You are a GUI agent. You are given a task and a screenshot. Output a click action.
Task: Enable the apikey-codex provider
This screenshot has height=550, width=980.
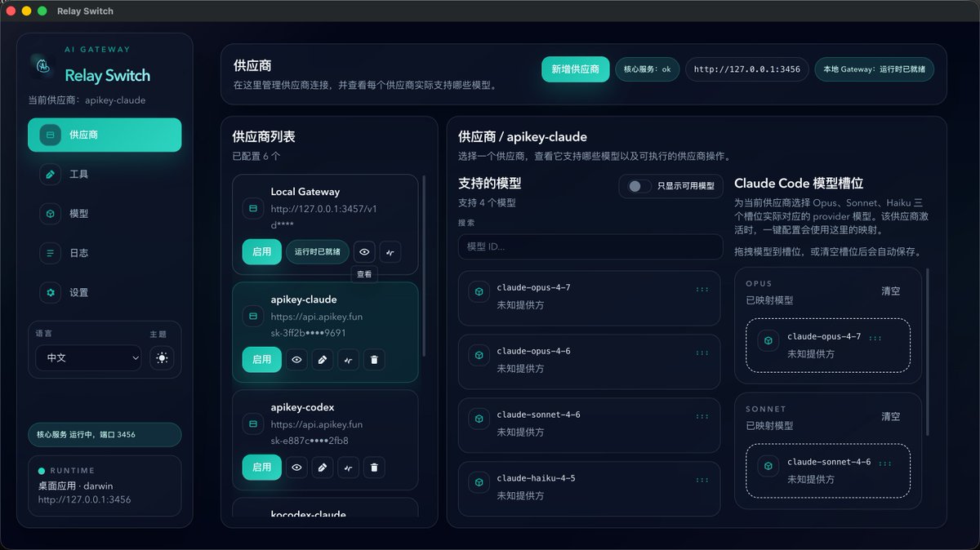coord(262,468)
